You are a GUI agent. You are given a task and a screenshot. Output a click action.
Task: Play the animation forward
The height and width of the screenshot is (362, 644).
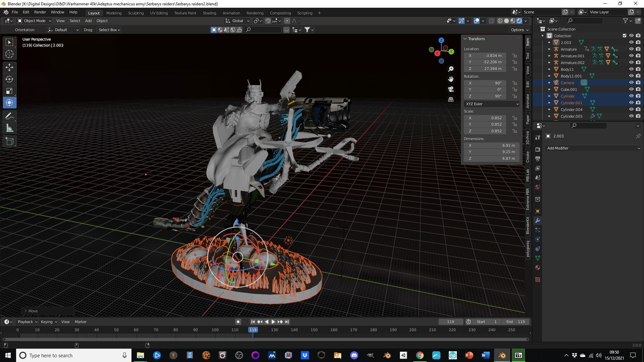coord(273,322)
